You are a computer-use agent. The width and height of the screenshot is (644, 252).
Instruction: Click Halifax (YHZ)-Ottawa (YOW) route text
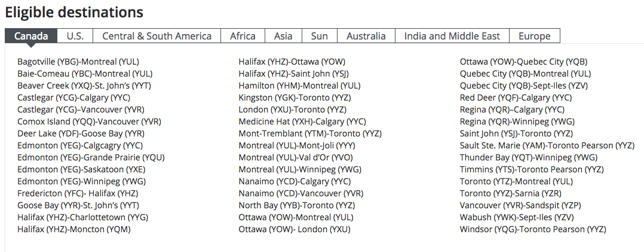pos(292,62)
